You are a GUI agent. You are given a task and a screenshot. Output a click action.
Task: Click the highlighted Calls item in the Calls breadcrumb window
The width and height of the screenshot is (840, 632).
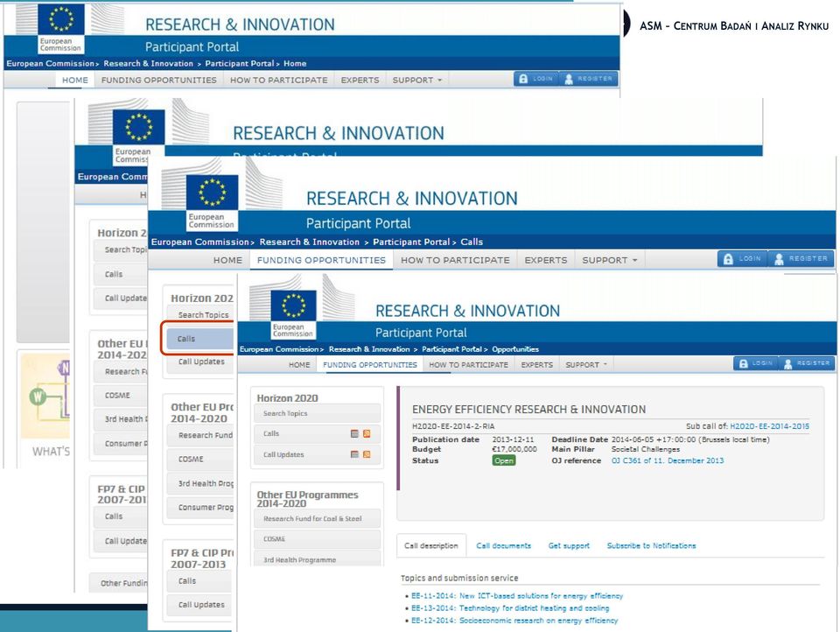(199, 339)
